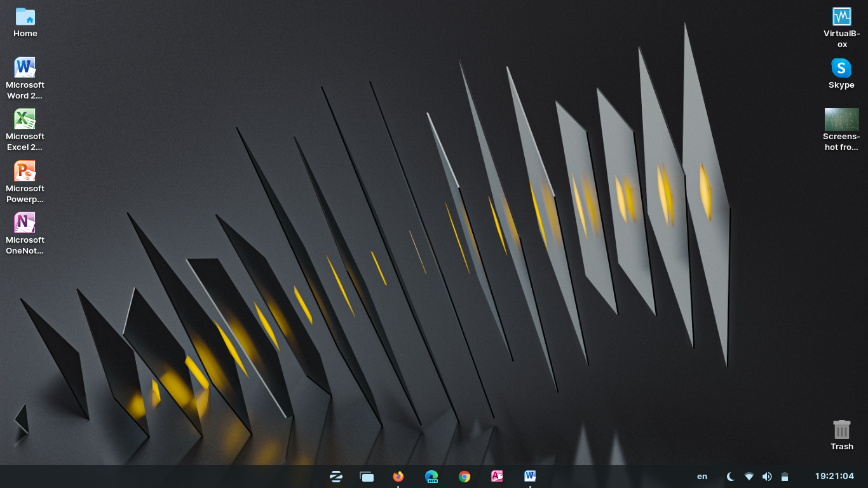This screenshot has height=488, width=868.
Task: Select the Screenshot file thumbnail
Action: [841, 119]
